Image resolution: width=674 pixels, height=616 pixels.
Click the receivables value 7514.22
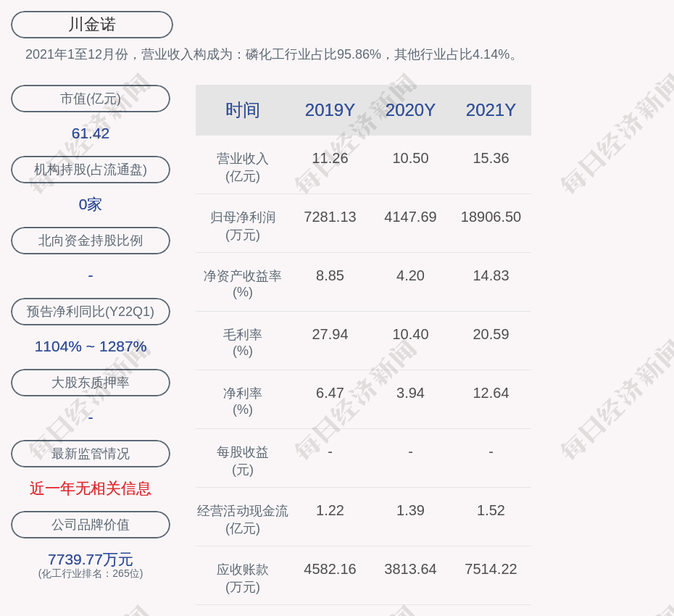click(491, 569)
